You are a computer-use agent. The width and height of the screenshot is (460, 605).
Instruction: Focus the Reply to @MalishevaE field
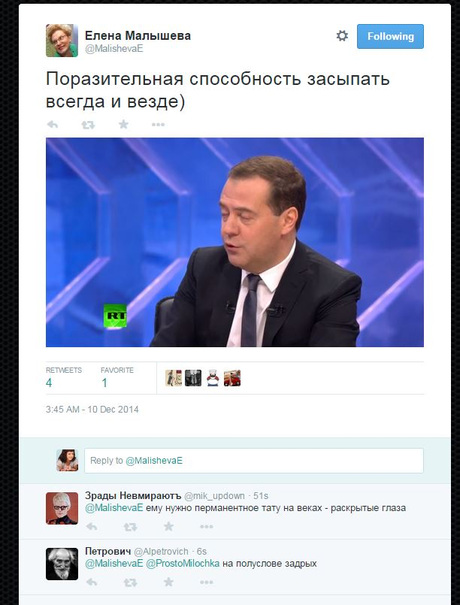tap(254, 461)
